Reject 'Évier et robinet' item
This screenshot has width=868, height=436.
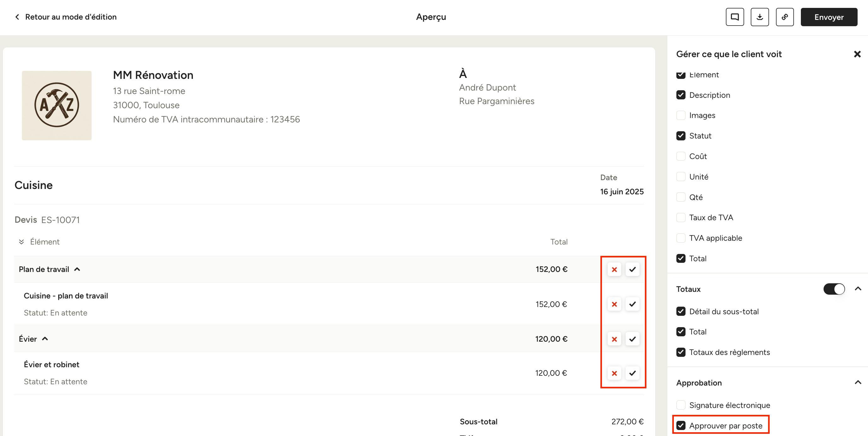(x=614, y=373)
